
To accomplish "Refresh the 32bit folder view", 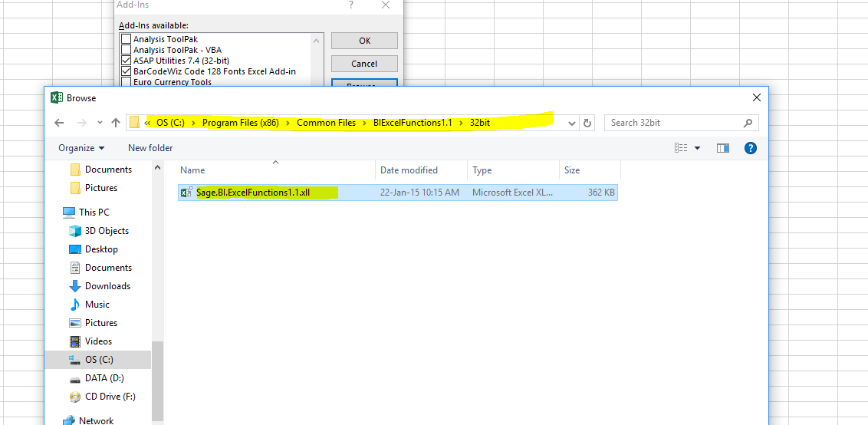I will [587, 123].
